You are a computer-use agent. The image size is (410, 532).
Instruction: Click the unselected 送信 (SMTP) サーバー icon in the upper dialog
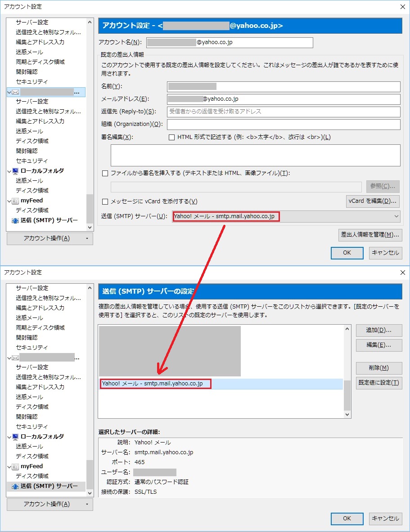pyautogui.click(x=15, y=220)
